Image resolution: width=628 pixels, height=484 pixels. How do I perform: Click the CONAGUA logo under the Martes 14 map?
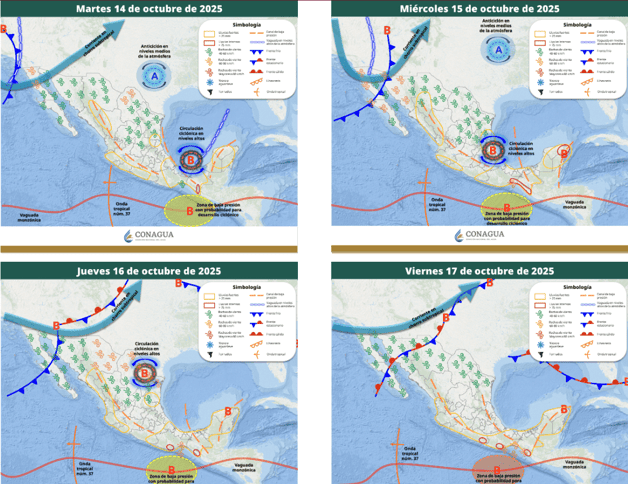point(150,236)
